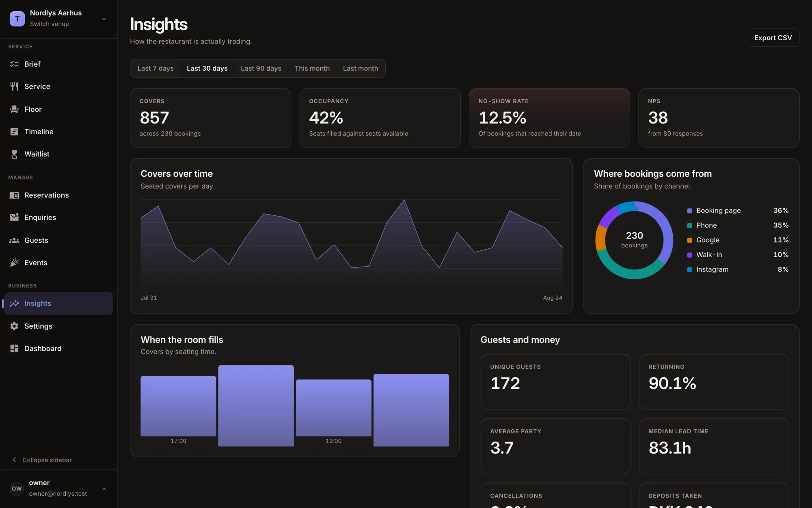Open the Brief page
This screenshot has height=508, width=812.
point(58,64)
